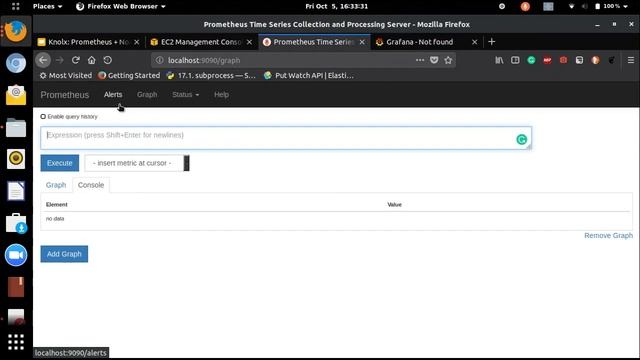Open page actions three-dot menu
Viewport: 640px width, 360px height.
click(x=420, y=60)
